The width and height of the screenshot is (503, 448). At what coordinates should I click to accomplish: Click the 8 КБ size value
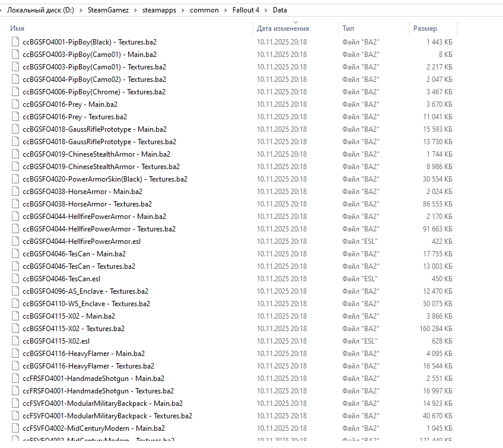(445, 55)
